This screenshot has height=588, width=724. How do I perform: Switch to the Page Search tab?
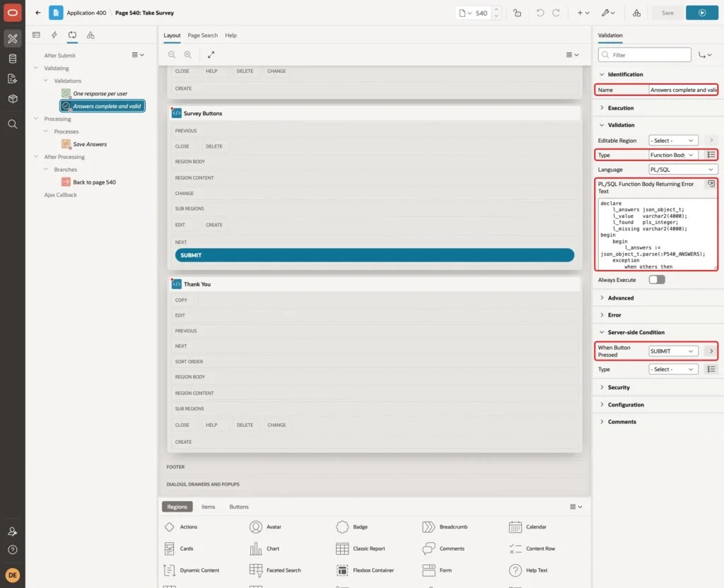click(x=202, y=35)
